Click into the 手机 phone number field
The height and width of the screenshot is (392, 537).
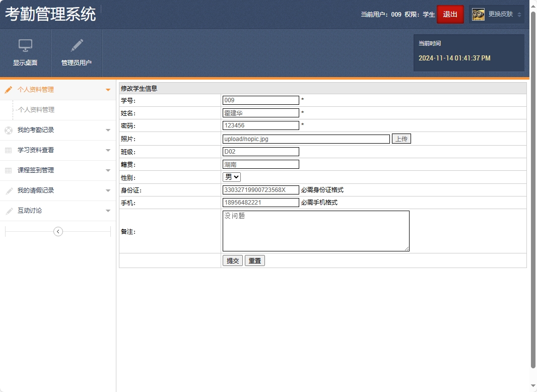pyautogui.click(x=260, y=203)
